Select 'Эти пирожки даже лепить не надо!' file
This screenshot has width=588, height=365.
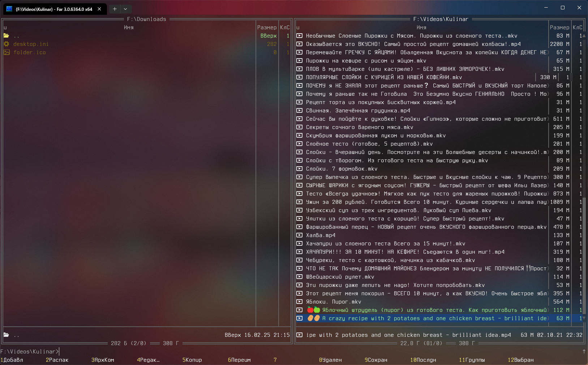pos(395,285)
